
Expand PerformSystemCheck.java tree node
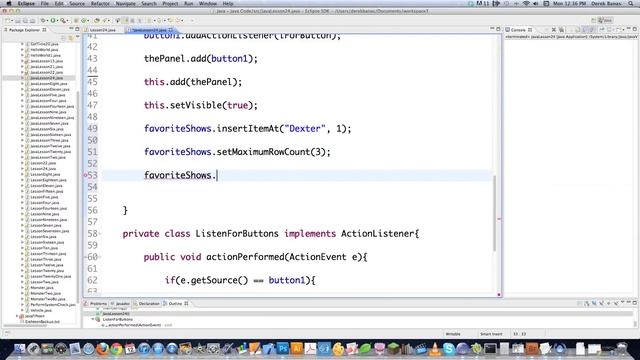pos(22,305)
